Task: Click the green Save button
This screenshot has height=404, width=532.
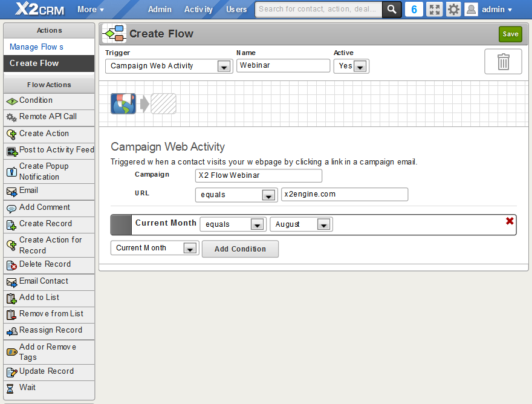Action: tap(510, 34)
